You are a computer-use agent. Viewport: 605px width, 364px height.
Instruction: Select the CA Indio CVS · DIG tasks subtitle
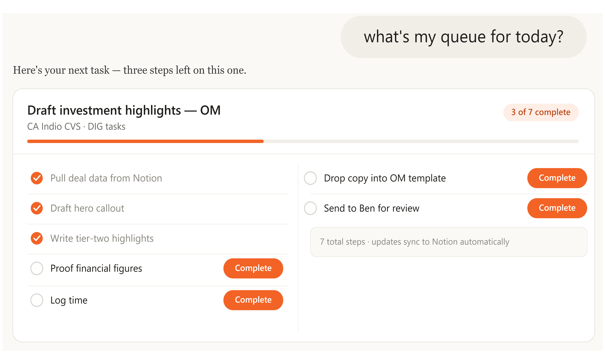point(76,127)
